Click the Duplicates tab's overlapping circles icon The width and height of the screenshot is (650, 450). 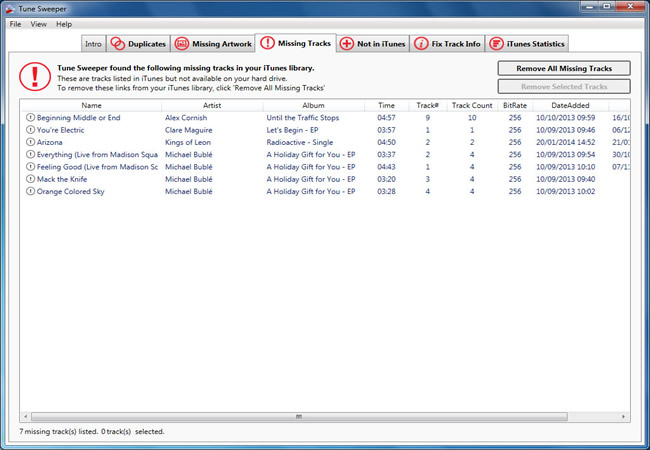pos(118,44)
